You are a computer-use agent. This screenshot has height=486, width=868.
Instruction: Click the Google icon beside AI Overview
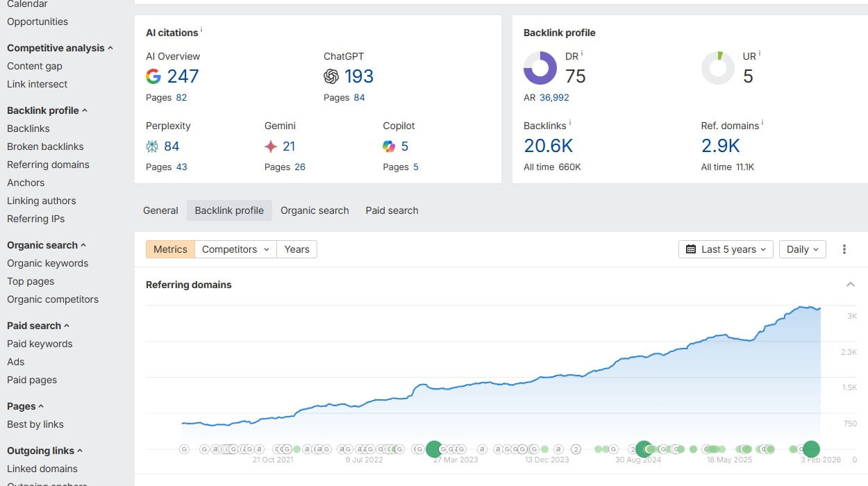click(153, 76)
